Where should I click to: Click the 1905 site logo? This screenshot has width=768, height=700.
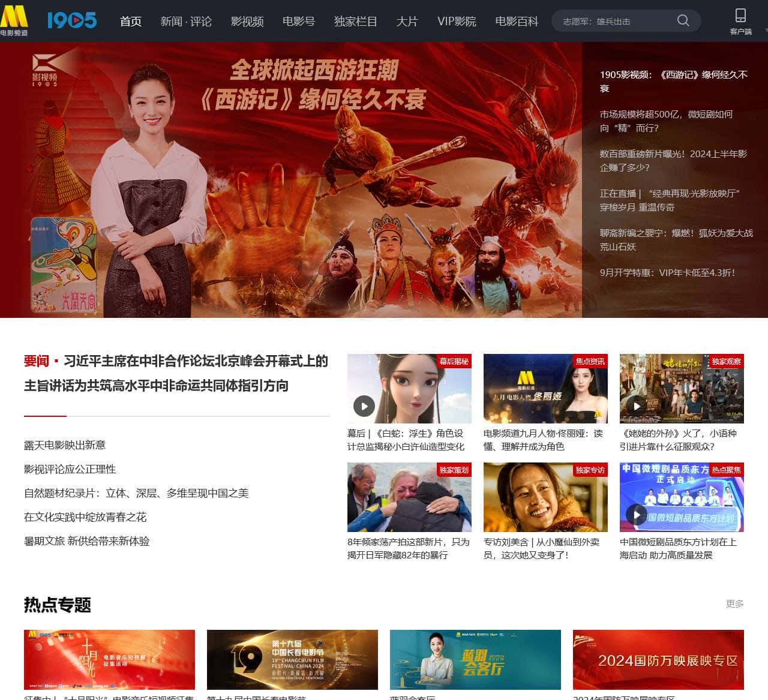point(72,21)
